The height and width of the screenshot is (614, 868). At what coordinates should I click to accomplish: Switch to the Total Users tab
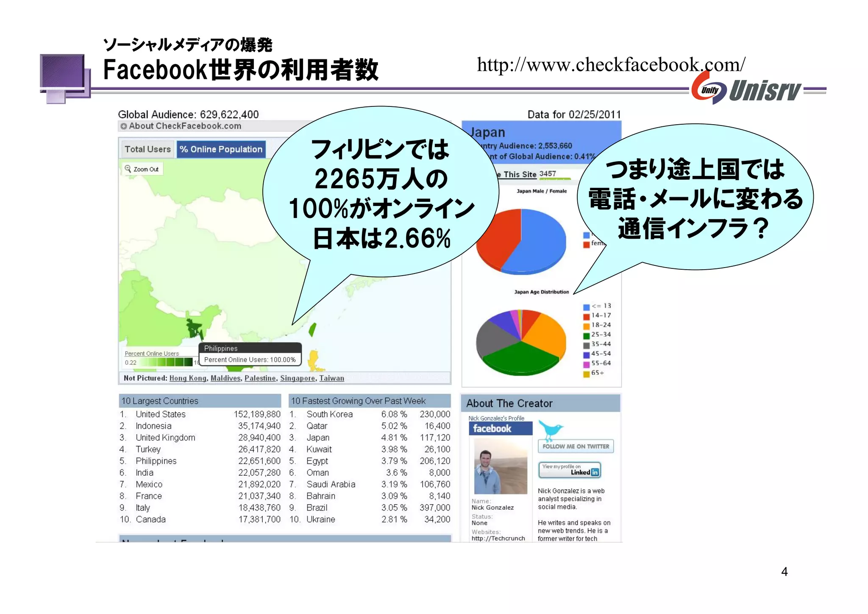147,149
